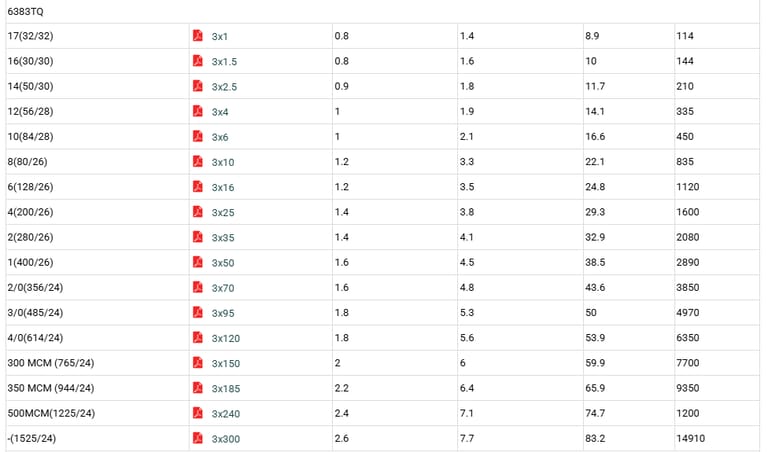This screenshot has height=452, width=768.
Task: Click the PDF icon next to 3x2.5
Action: [x=198, y=86]
